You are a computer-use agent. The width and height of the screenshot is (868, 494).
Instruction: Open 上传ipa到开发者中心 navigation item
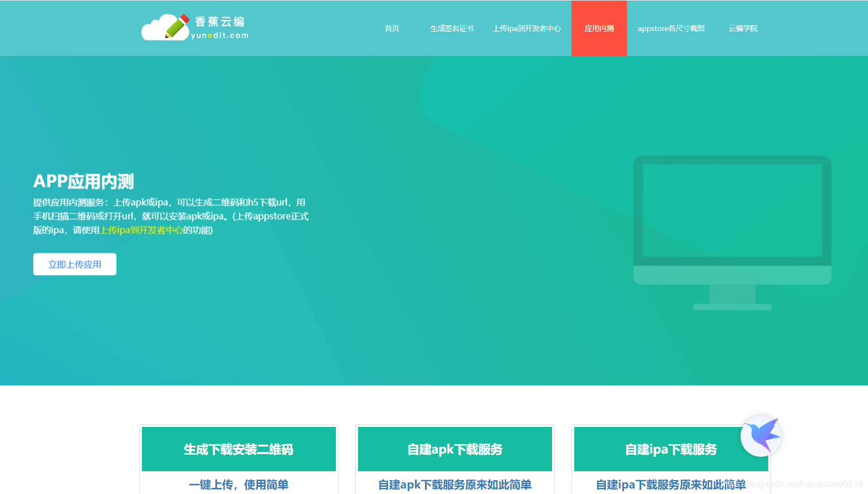(x=527, y=28)
